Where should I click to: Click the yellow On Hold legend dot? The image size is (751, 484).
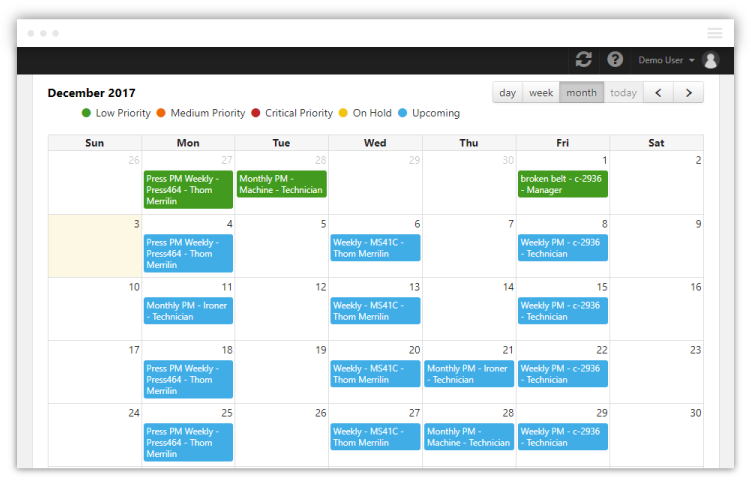pyautogui.click(x=343, y=113)
